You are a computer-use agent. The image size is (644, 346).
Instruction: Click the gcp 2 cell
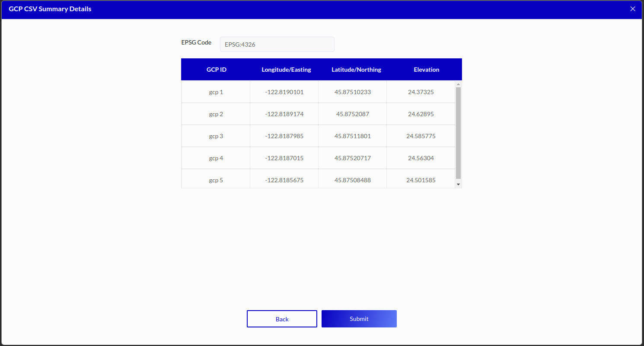[216, 114]
